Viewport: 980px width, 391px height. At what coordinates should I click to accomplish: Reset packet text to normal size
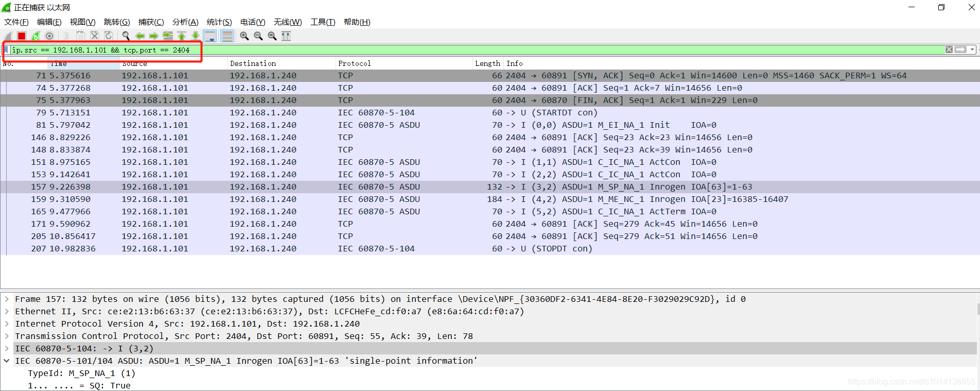point(272,36)
